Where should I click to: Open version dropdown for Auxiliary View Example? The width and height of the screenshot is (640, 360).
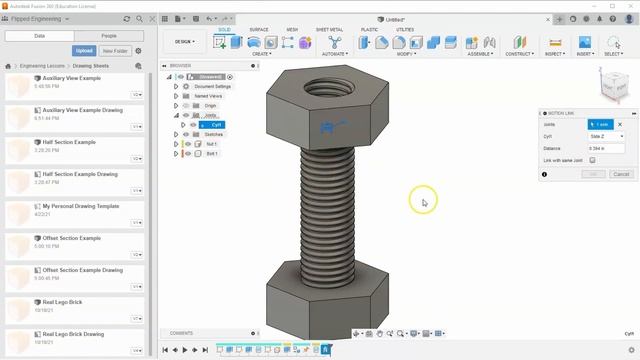(x=137, y=95)
